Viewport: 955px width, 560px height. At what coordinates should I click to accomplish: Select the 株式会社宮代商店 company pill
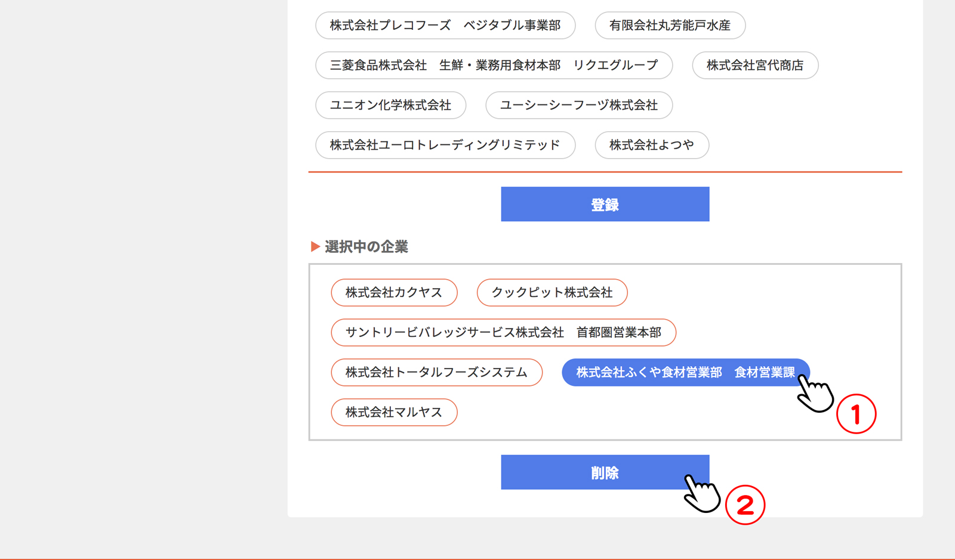pyautogui.click(x=754, y=66)
